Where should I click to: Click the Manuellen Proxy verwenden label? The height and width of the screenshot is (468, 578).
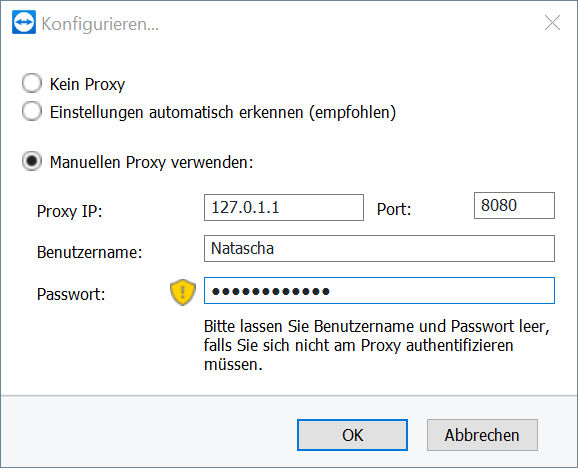(152, 162)
